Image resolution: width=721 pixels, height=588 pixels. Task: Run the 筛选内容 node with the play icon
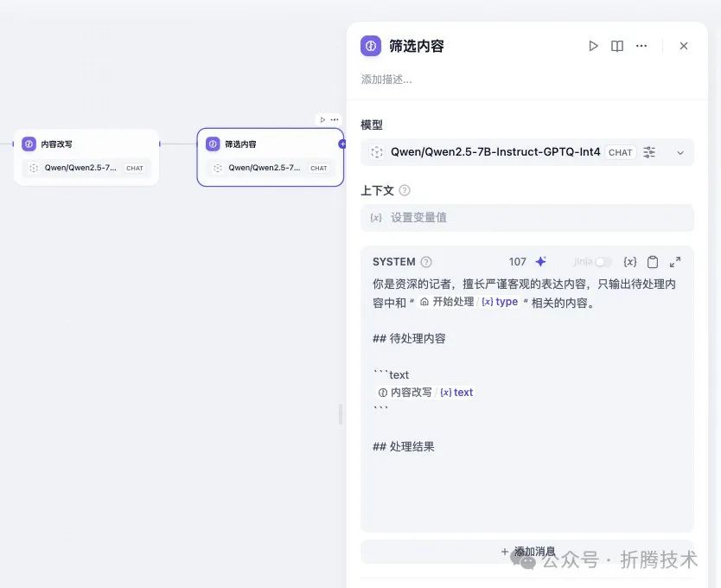pyautogui.click(x=593, y=46)
